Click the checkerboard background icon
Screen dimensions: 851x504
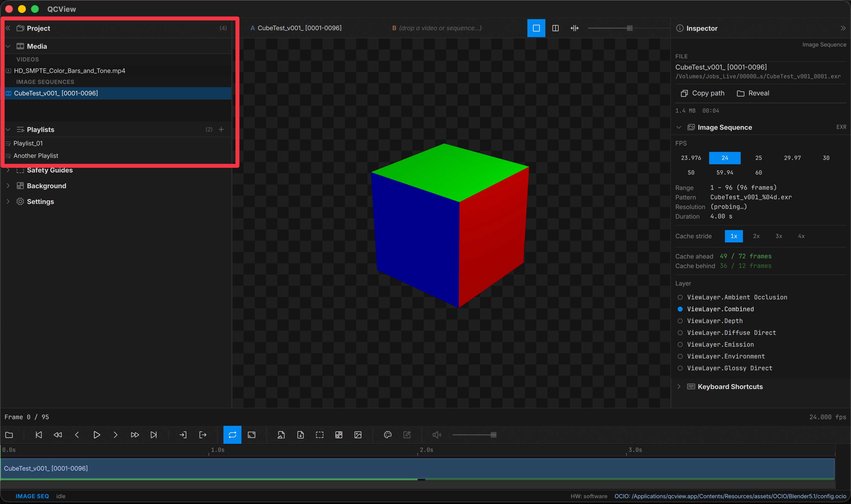[x=339, y=435]
